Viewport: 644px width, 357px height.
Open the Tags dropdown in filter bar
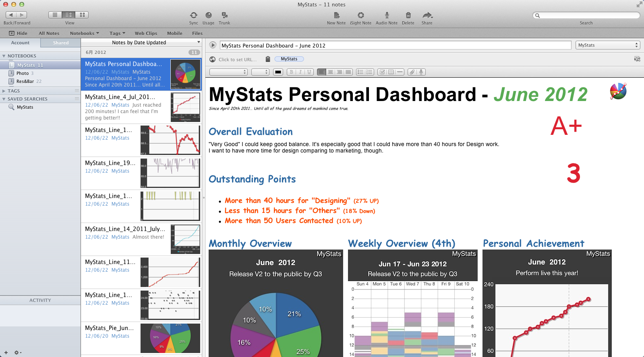117,33
